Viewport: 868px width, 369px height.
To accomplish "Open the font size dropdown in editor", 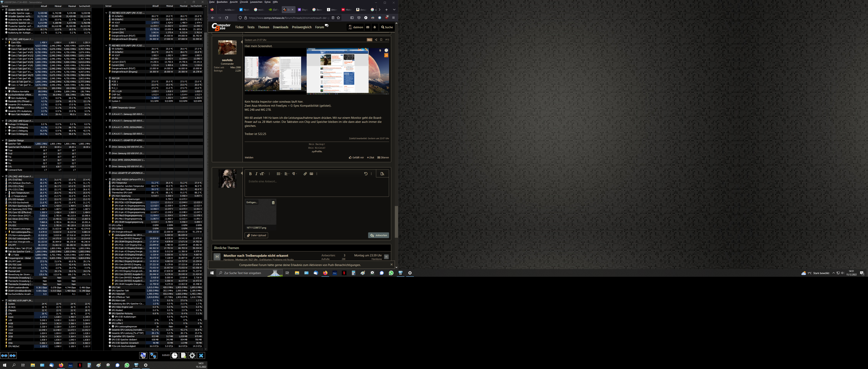I will tap(262, 174).
